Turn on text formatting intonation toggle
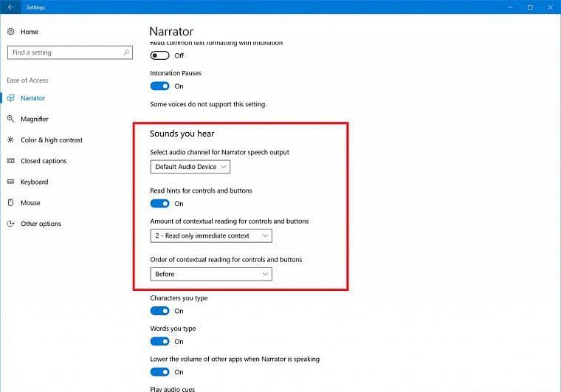The image size is (561, 392). (x=159, y=55)
